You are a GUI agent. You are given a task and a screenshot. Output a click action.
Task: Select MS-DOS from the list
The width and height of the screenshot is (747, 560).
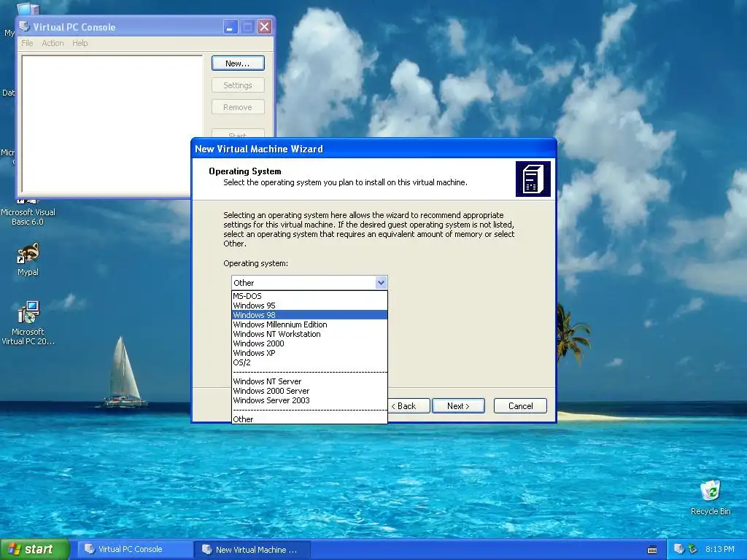point(309,296)
